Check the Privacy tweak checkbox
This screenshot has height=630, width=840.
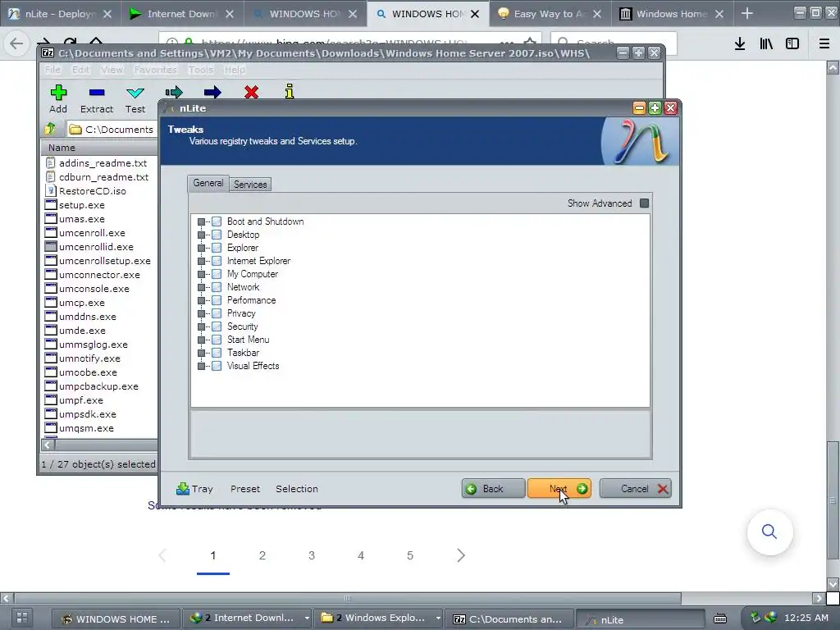pyautogui.click(x=217, y=313)
